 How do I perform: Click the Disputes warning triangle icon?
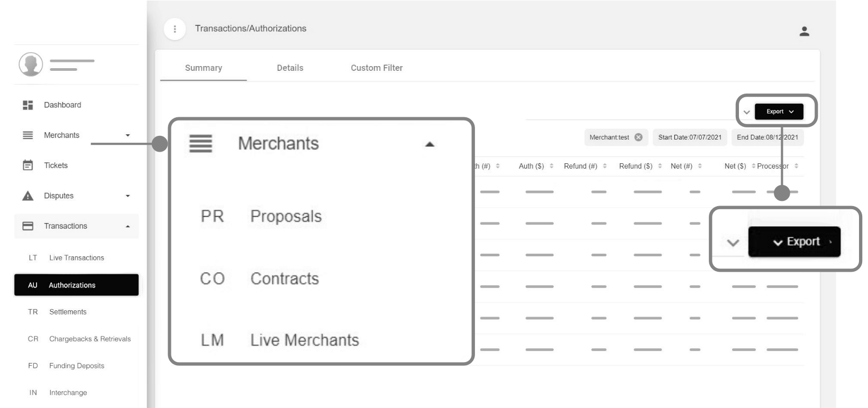(28, 196)
